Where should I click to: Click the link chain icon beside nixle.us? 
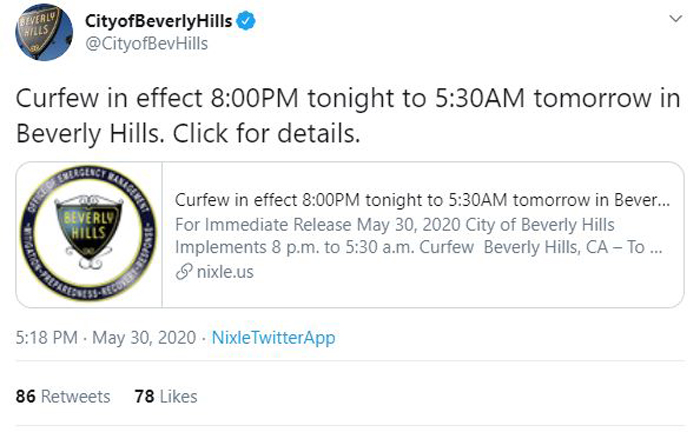point(184,271)
